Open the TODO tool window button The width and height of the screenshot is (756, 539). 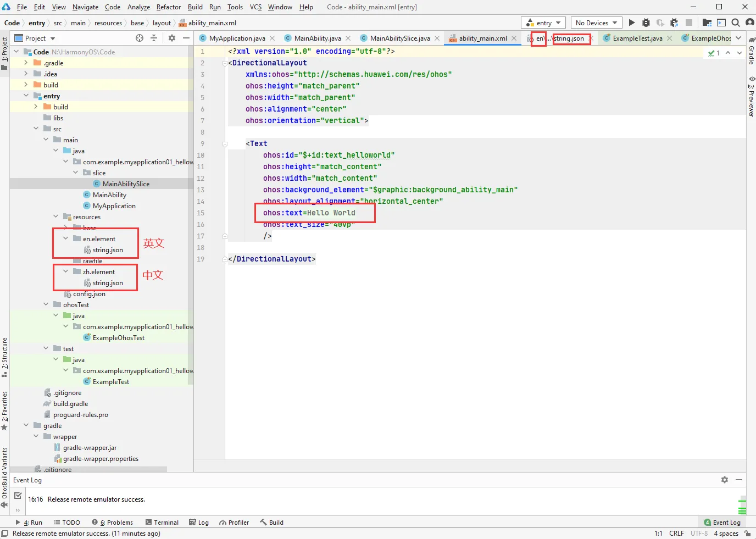(67, 523)
